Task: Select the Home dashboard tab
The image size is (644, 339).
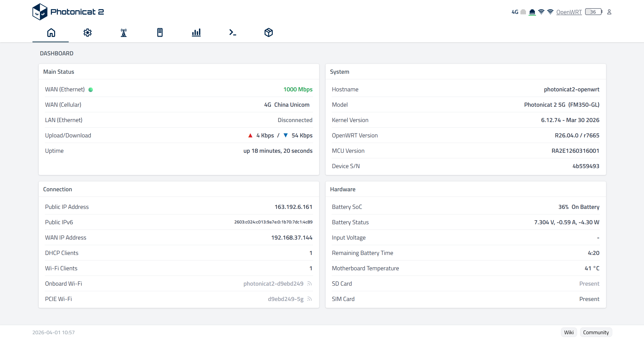Action: (x=50, y=33)
